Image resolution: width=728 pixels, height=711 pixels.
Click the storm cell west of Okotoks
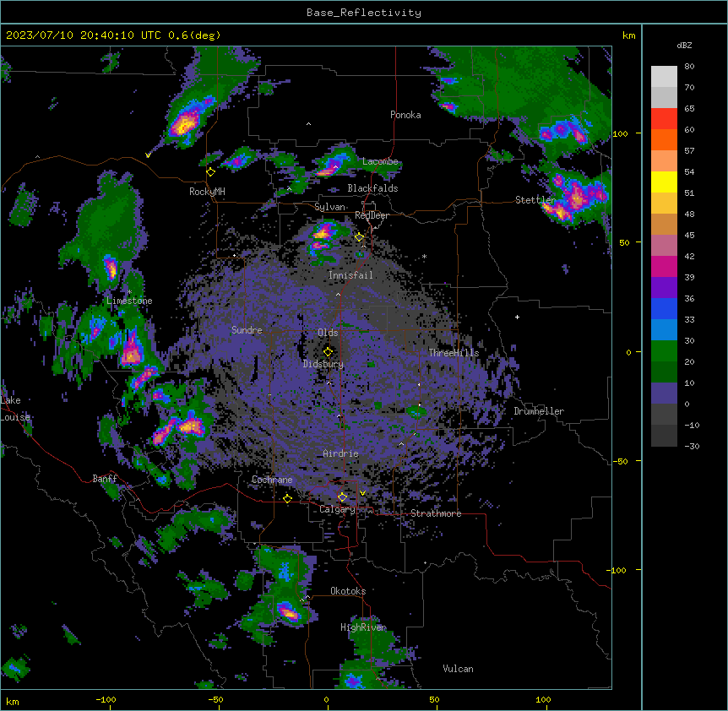click(x=289, y=612)
